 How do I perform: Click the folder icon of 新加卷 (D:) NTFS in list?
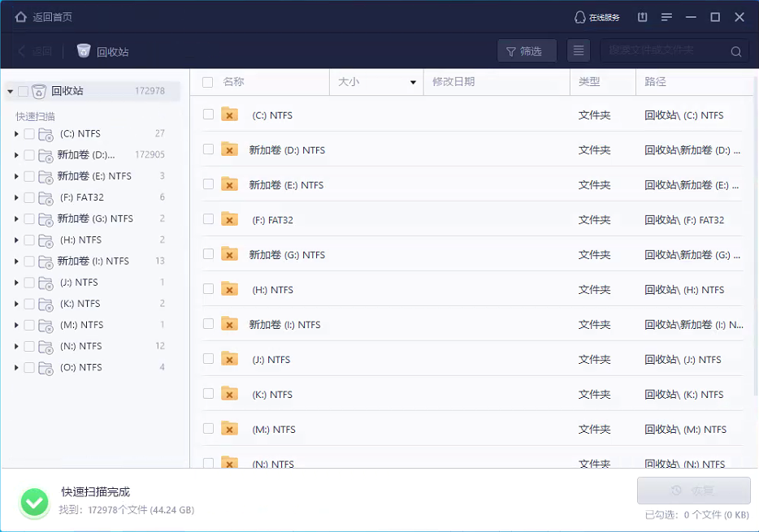(229, 149)
